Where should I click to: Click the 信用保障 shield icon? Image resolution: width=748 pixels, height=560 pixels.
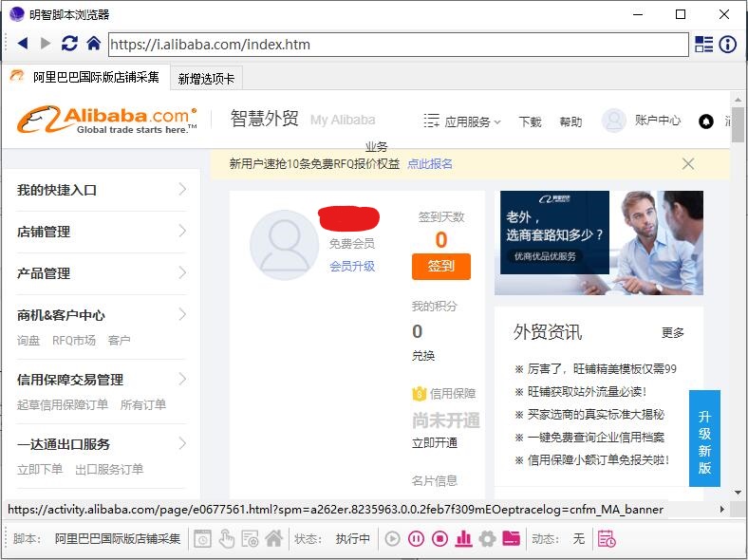click(x=419, y=394)
